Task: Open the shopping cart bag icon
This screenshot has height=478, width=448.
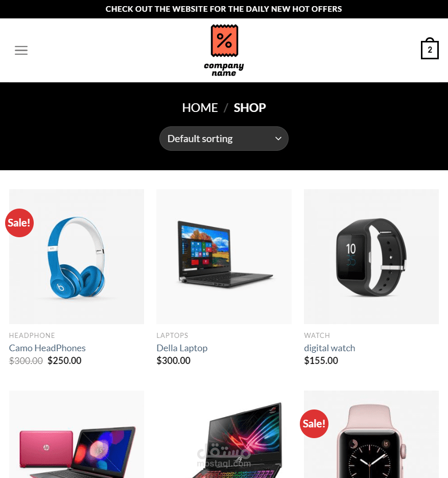Action: pos(430,49)
